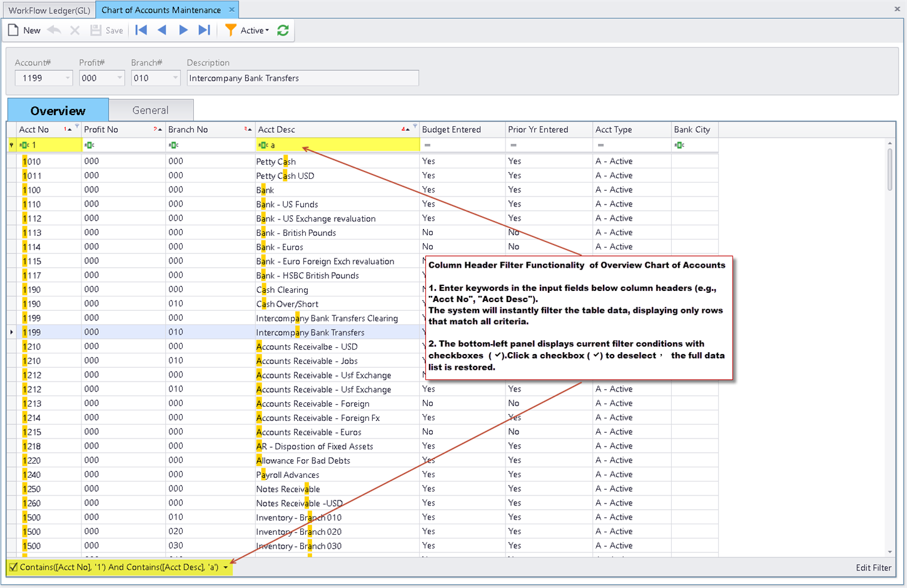Screen dimensions: 907x588
Task: Refresh the chart of accounts list
Action: pos(283,30)
